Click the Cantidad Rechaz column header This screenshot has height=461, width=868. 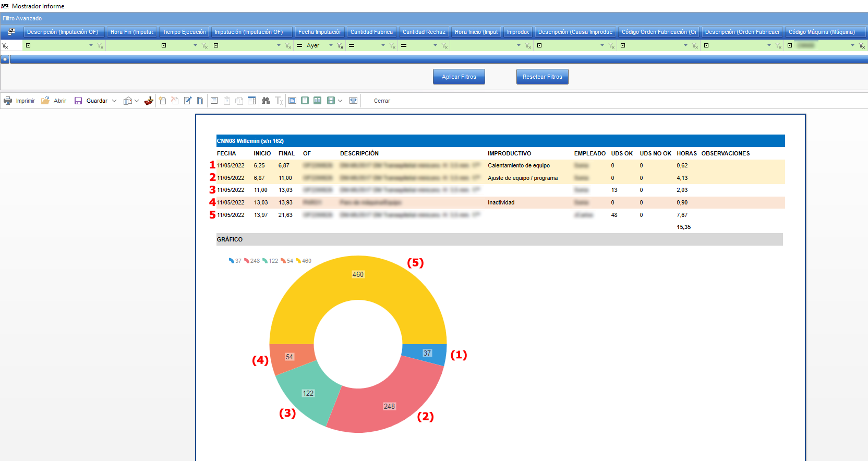[424, 32]
